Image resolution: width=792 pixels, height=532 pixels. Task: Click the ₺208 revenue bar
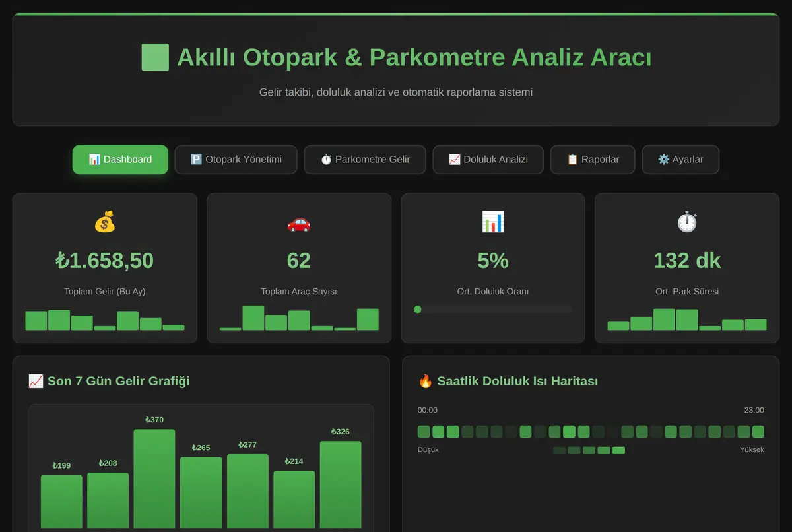pyautogui.click(x=108, y=500)
